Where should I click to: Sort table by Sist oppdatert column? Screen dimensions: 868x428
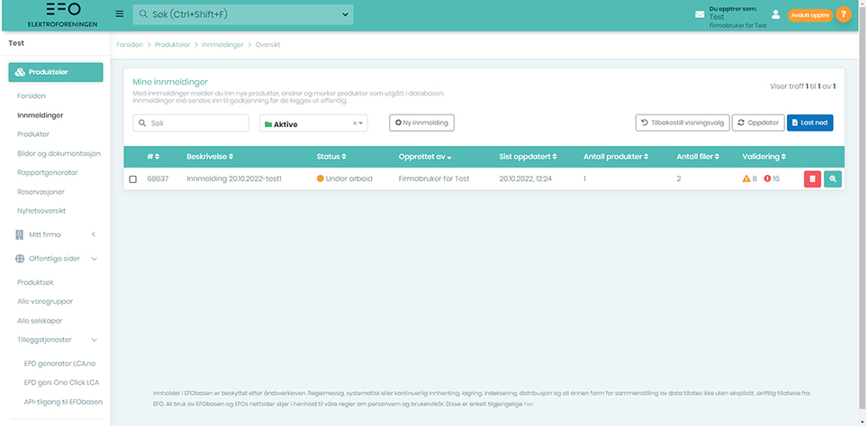[x=528, y=157]
